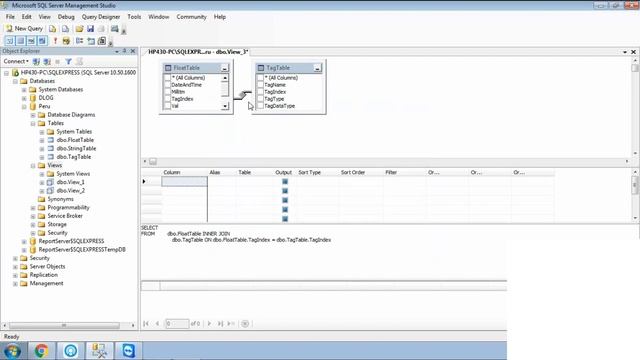Select dbo.View_1 in the tree
This screenshot has width=640, height=360.
[70, 182]
